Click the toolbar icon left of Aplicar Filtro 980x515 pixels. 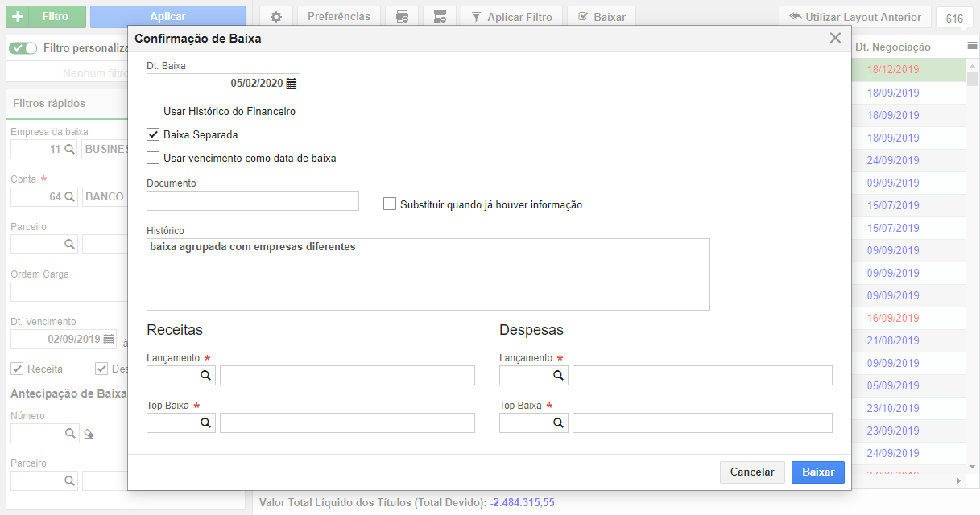coord(440,17)
